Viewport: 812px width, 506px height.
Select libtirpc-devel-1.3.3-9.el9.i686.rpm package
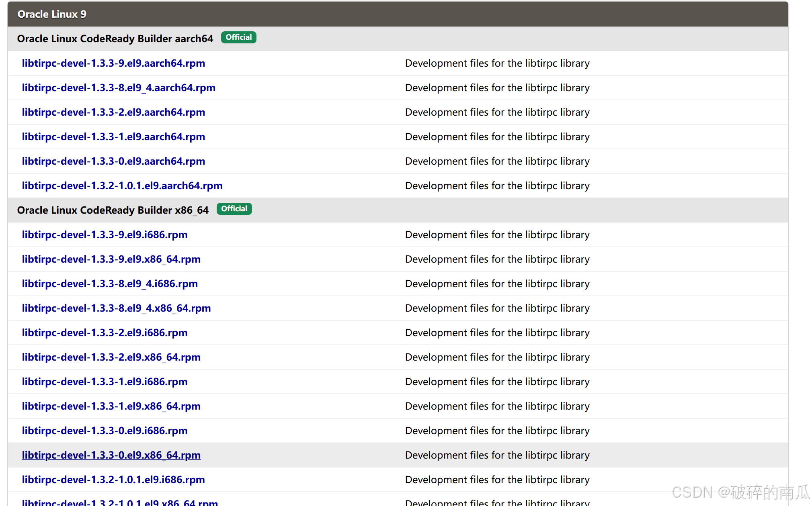click(x=105, y=235)
